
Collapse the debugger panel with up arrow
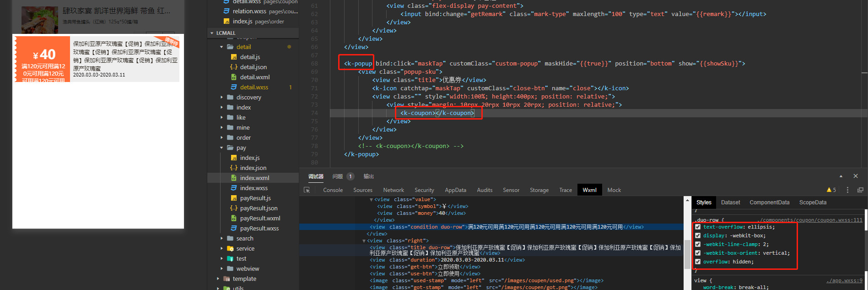pos(841,176)
